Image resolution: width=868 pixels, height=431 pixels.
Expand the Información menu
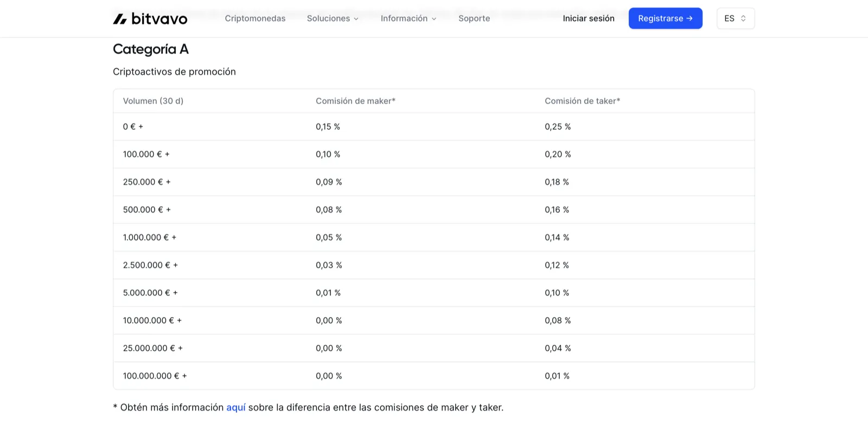click(x=409, y=18)
